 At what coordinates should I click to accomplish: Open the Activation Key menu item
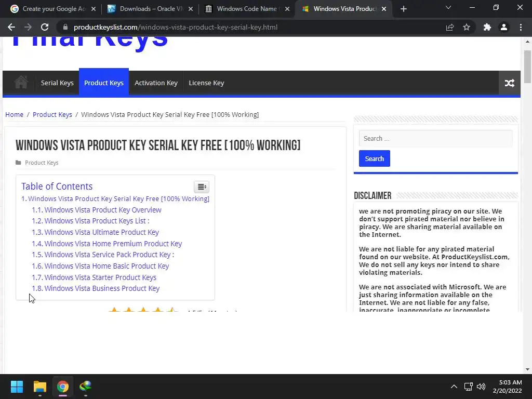pos(156,83)
